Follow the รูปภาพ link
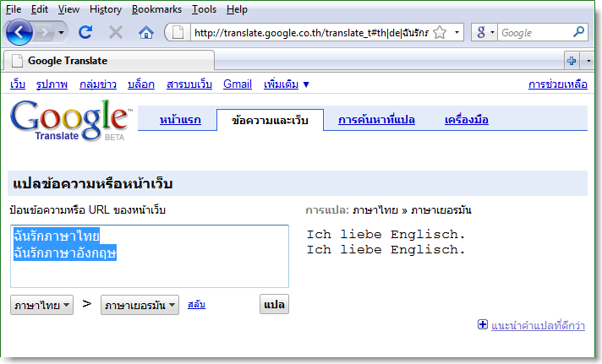 (x=52, y=84)
